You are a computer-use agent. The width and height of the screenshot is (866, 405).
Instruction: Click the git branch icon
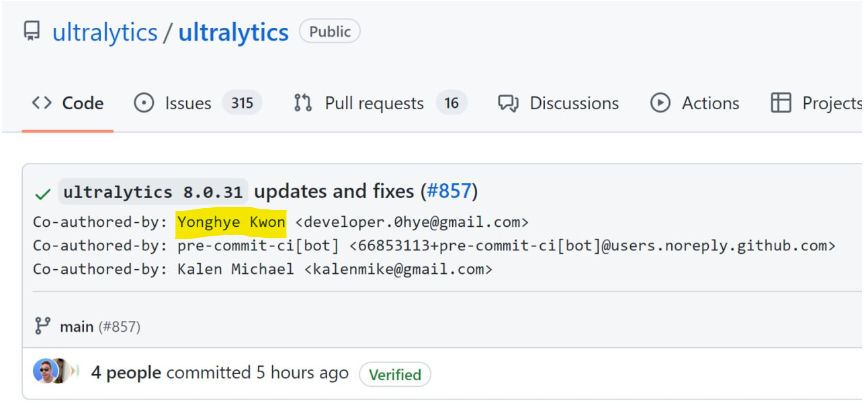(42, 326)
